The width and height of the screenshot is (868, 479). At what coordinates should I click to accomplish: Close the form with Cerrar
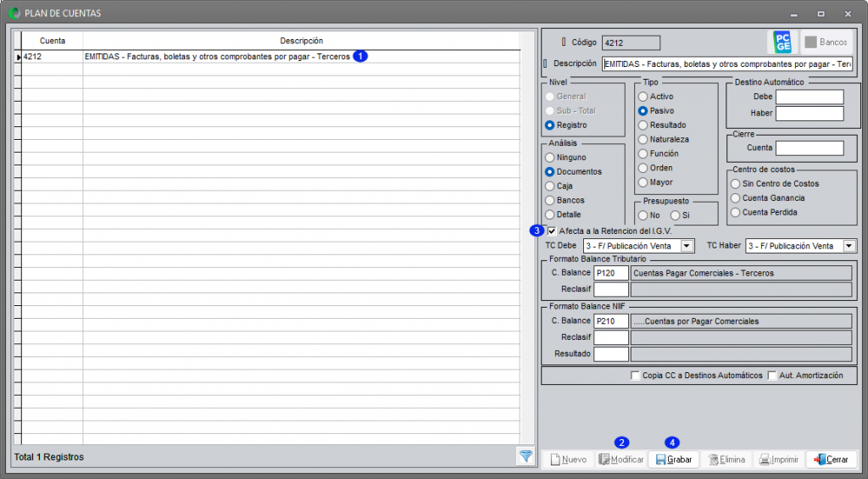click(x=831, y=460)
